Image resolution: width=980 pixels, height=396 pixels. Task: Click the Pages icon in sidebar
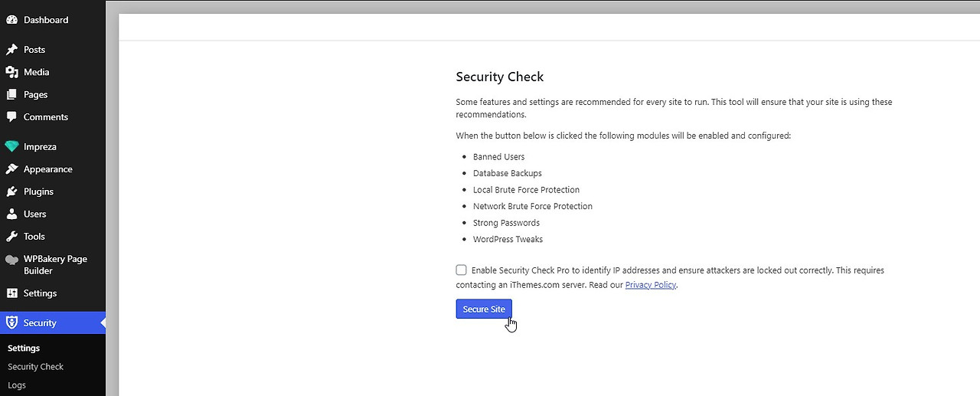tap(11, 95)
